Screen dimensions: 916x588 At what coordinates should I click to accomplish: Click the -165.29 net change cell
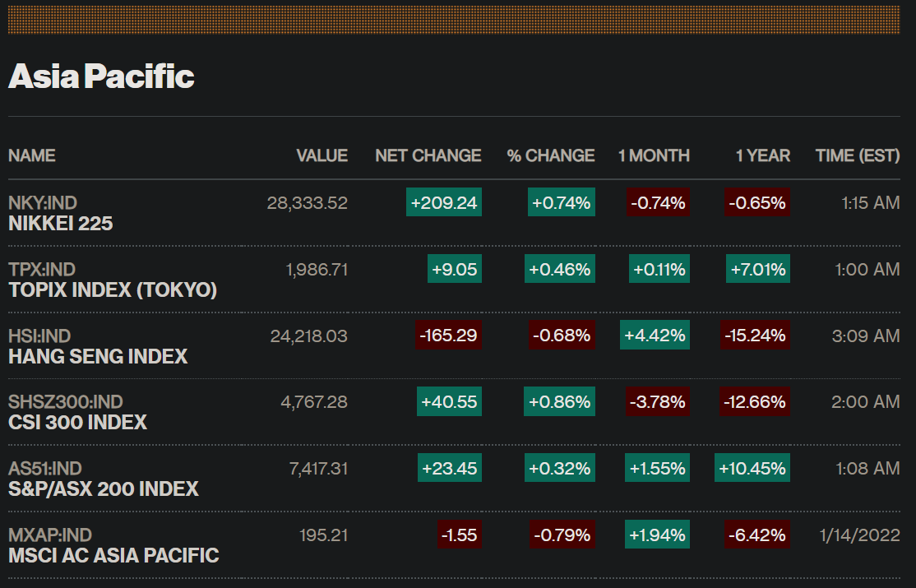pyautogui.click(x=449, y=335)
